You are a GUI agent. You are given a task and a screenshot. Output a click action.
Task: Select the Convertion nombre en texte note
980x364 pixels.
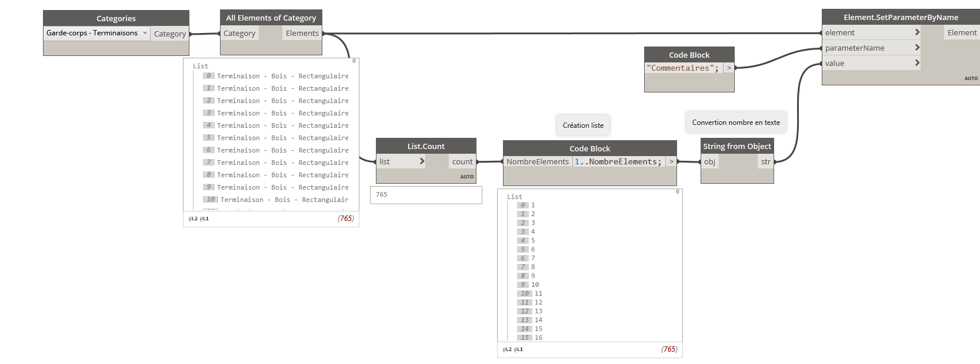click(x=736, y=123)
